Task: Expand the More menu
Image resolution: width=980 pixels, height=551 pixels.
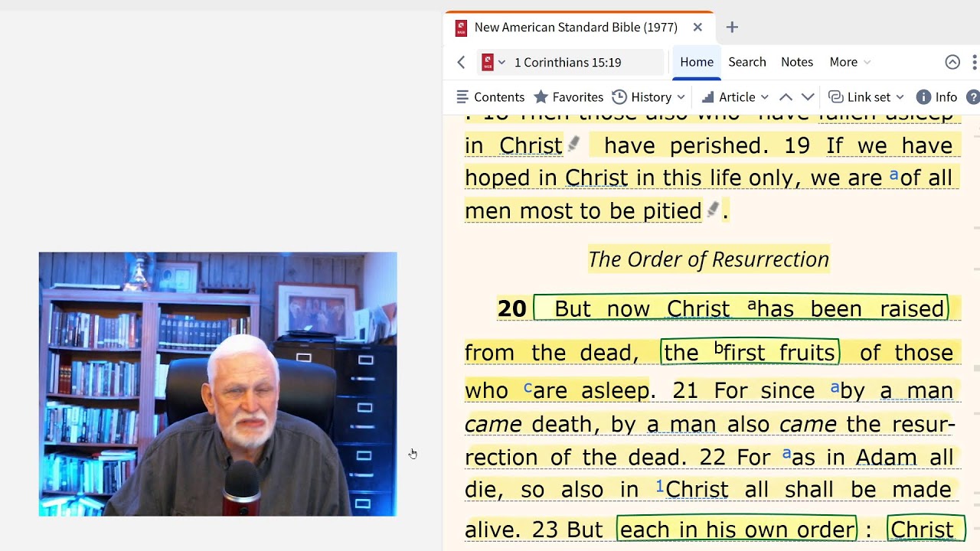Action: (x=850, y=62)
